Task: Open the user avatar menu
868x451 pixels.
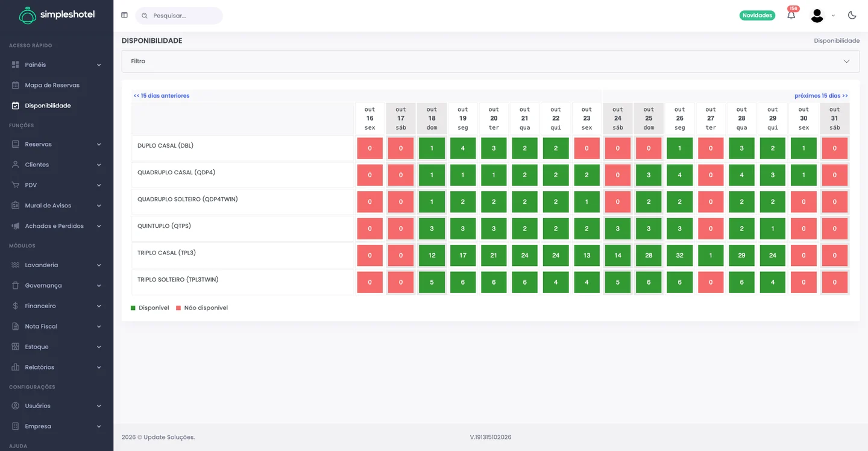Action: click(x=817, y=16)
